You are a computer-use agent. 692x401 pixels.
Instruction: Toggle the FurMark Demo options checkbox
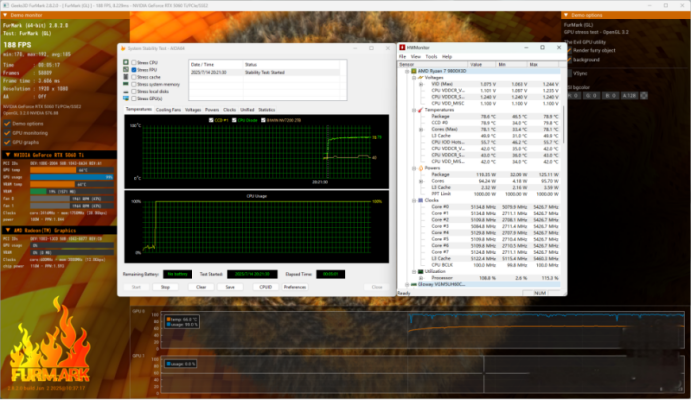click(7, 124)
